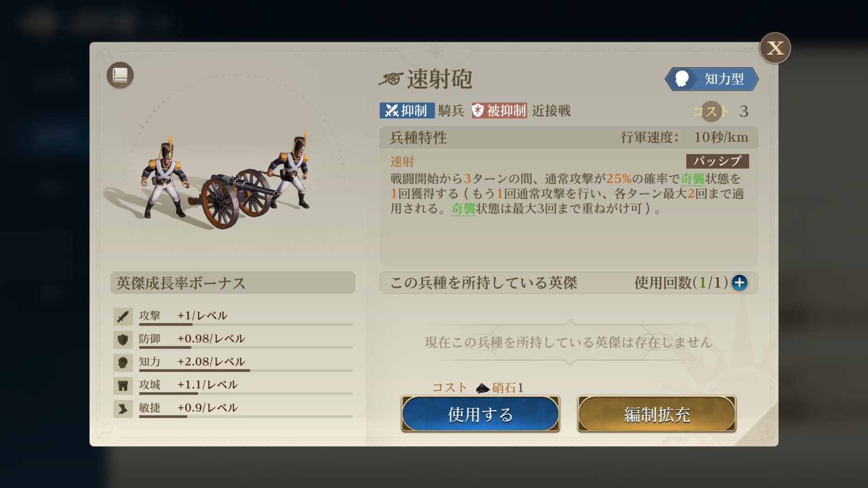Click the 使用する button

tap(480, 414)
